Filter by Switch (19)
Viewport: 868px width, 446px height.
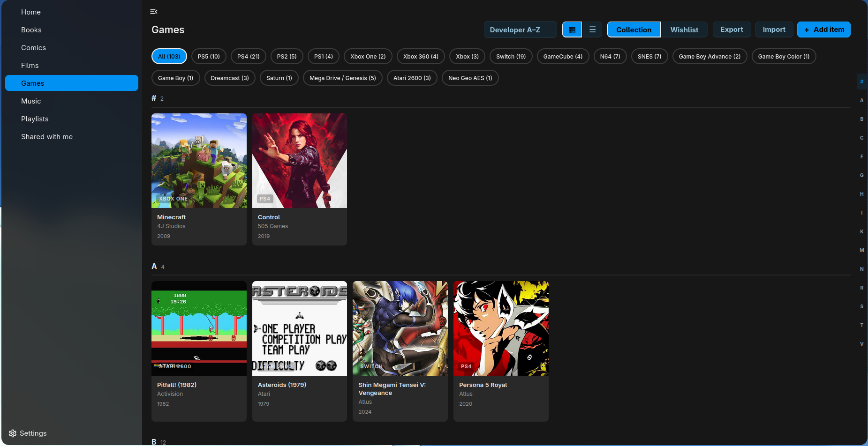coord(511,56)
